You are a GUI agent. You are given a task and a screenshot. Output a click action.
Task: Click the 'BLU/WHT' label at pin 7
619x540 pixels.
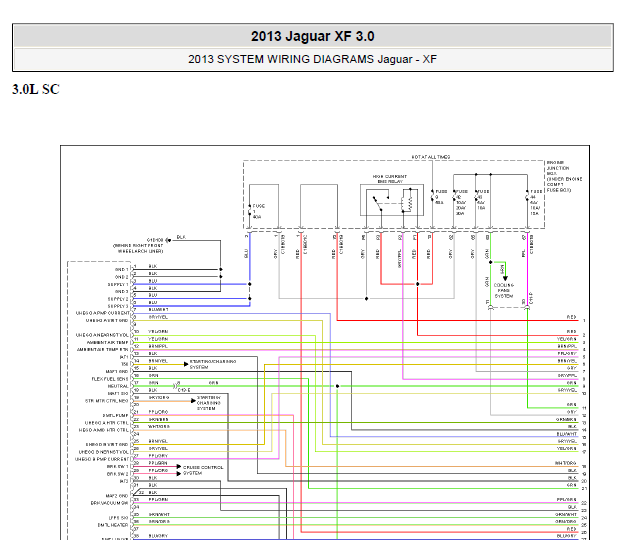tap(158, 310)
